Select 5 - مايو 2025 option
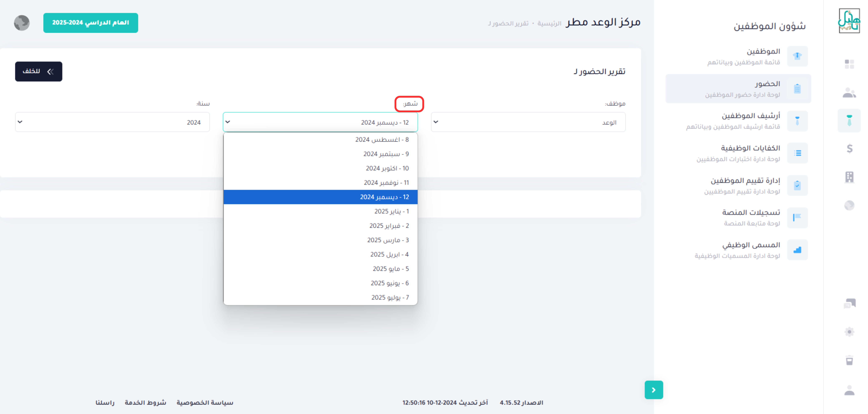 tap(320, 269)
